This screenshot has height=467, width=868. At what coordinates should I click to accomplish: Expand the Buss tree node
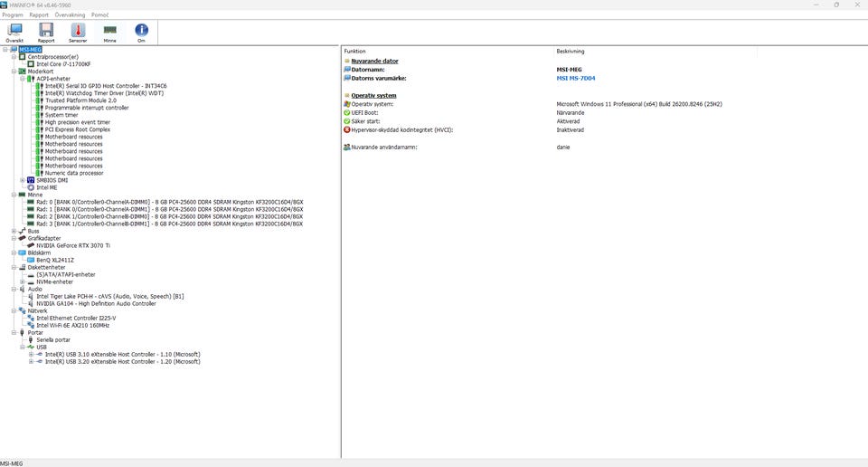click(x=14, y=231)
